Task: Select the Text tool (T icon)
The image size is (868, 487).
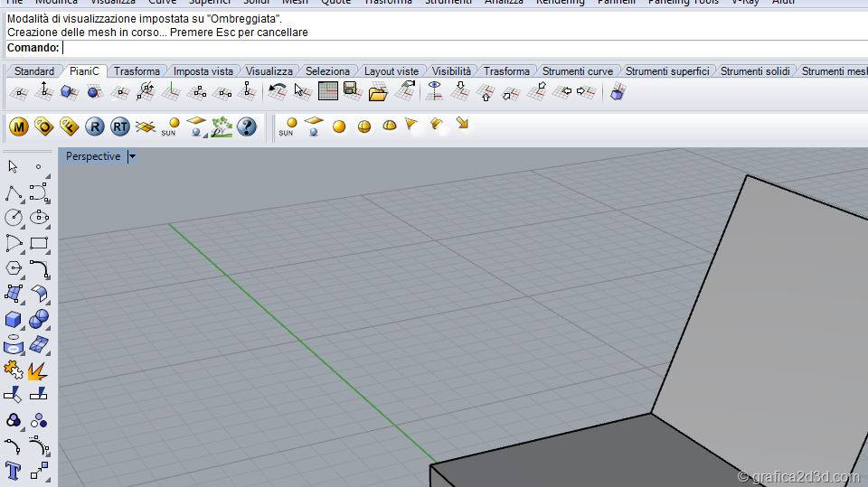Action: [x=14, y=470]
